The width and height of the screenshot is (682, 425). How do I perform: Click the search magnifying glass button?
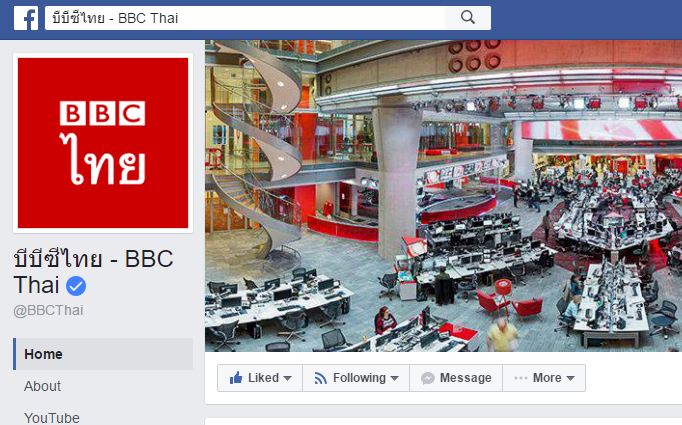click(468, 18)
